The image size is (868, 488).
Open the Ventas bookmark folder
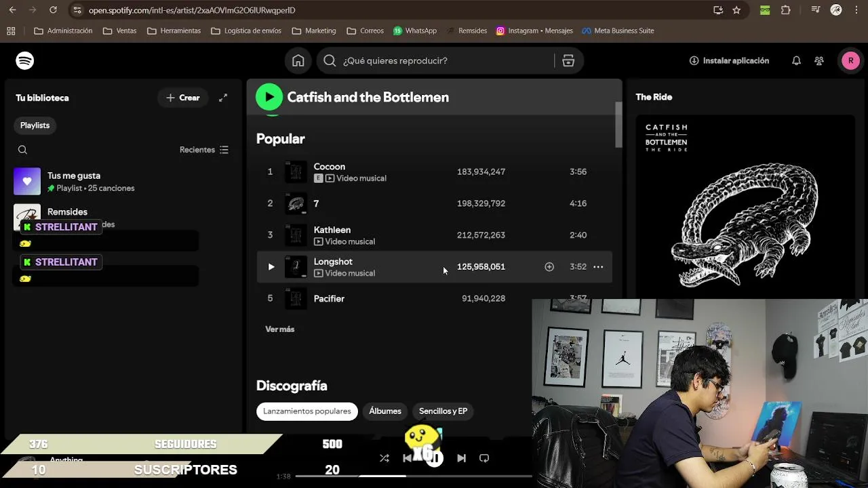click(x=119, y=30)
